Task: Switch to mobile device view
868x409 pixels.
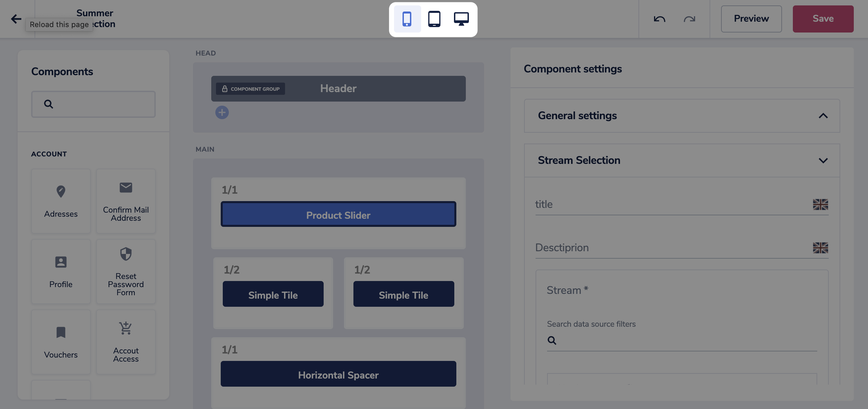Action: point(407,19)
